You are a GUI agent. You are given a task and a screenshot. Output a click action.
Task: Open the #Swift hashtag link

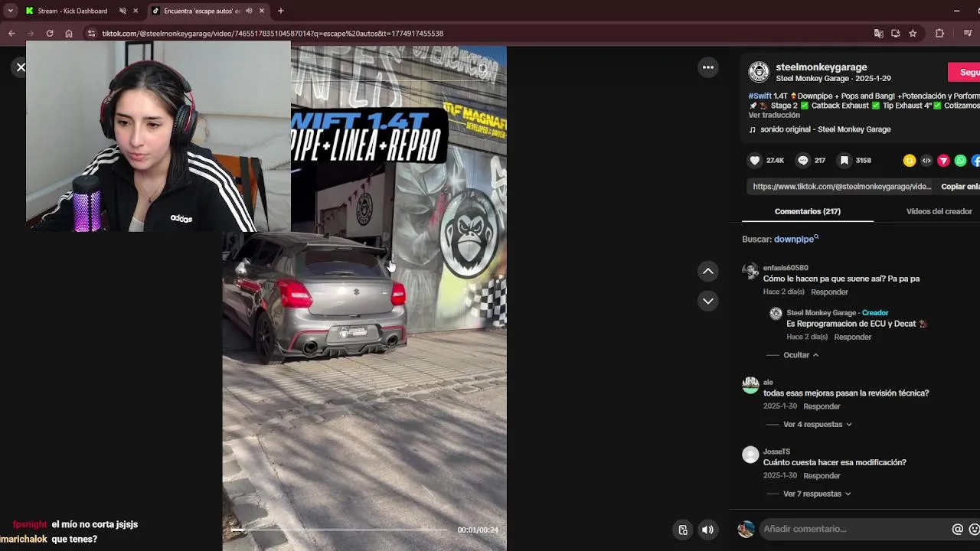pyautogui.click(x=759, y=96)
